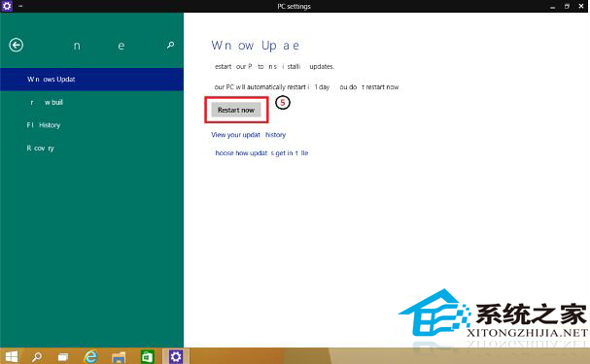Viewport: 590px width, 364px height.
Task: Click the PC settings window title text
Action: click(294, 7)
